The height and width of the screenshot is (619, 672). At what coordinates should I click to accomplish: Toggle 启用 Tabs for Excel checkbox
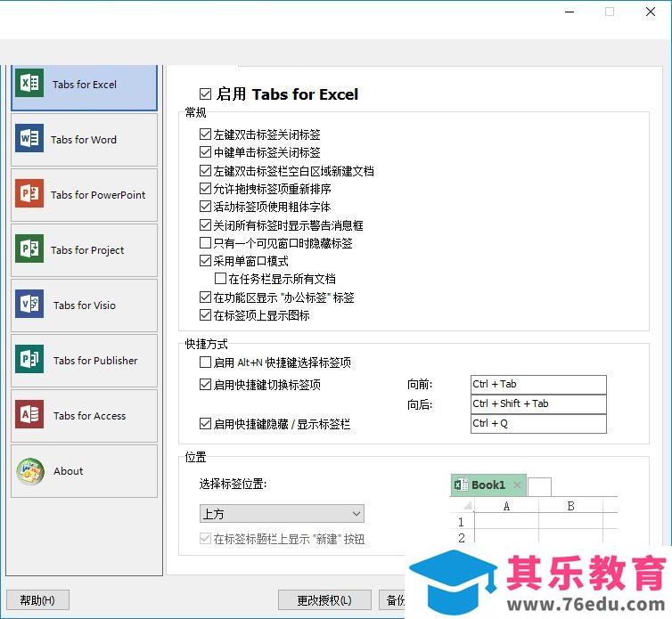(x=205, y=94)
